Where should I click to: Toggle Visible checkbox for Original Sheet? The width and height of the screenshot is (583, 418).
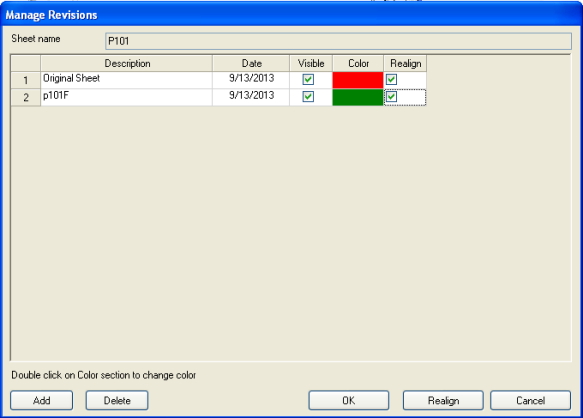[308, 79]
